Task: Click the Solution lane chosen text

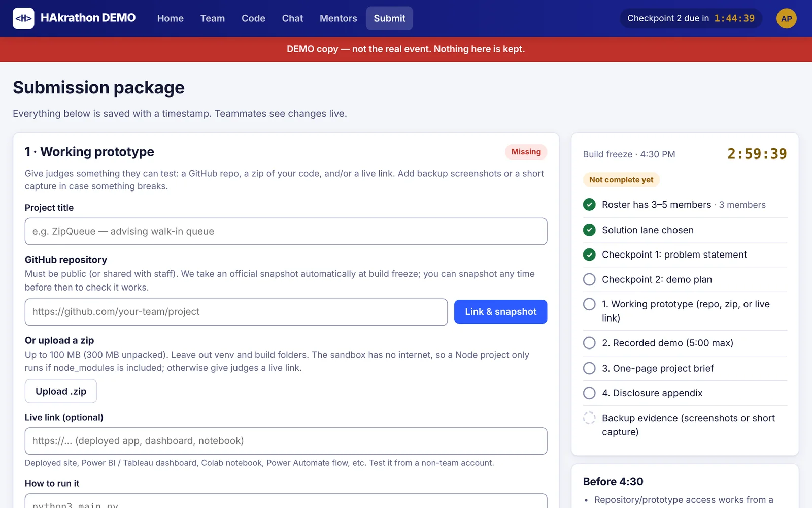Action: click(x=648, y=230)
